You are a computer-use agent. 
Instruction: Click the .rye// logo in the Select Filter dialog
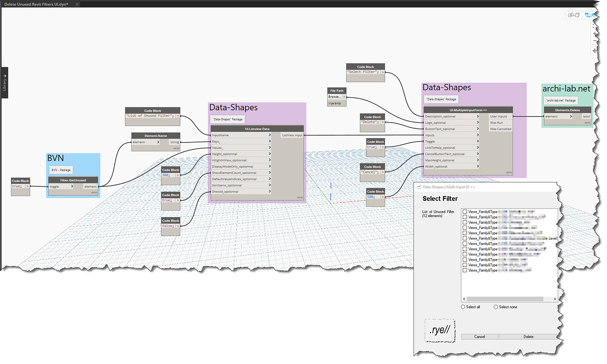439,330
